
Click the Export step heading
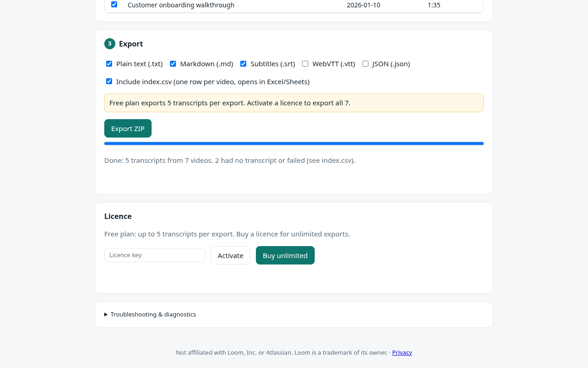click(x=131, y=44)
